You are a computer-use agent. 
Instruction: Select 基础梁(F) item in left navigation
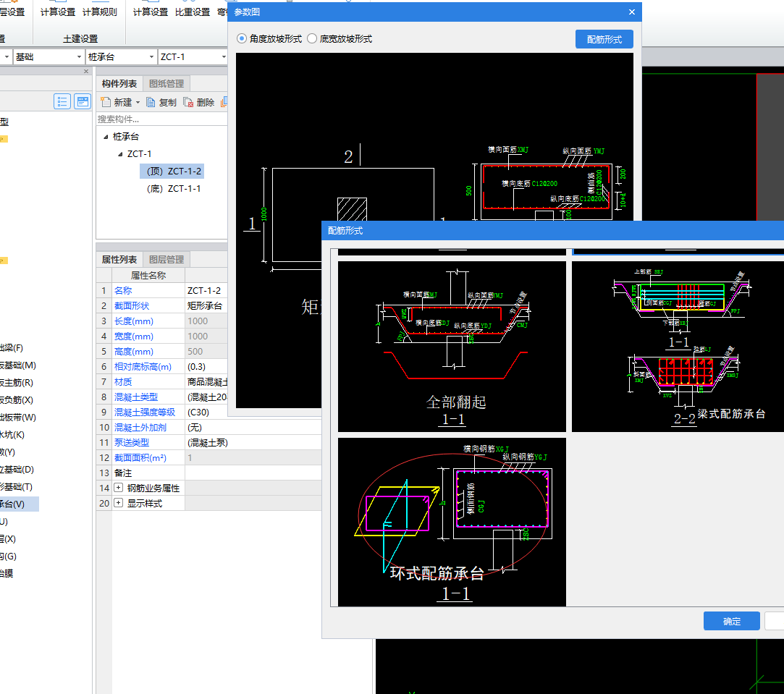point(12,347)
